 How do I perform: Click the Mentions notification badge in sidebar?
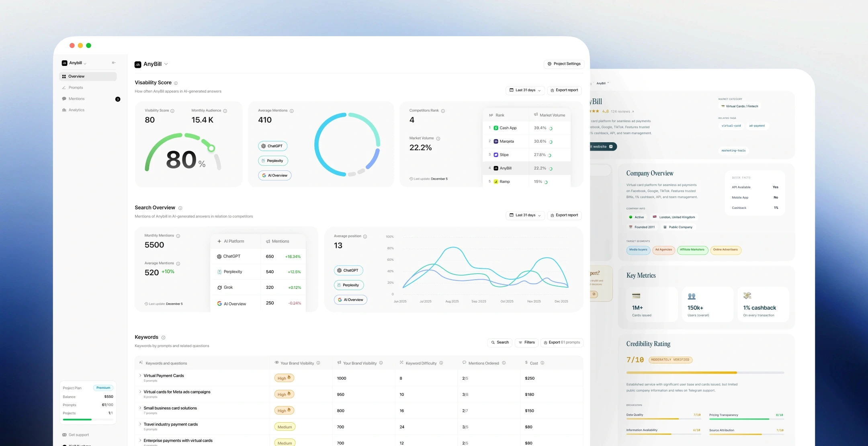pyautogui.click(x=118, y=99)
